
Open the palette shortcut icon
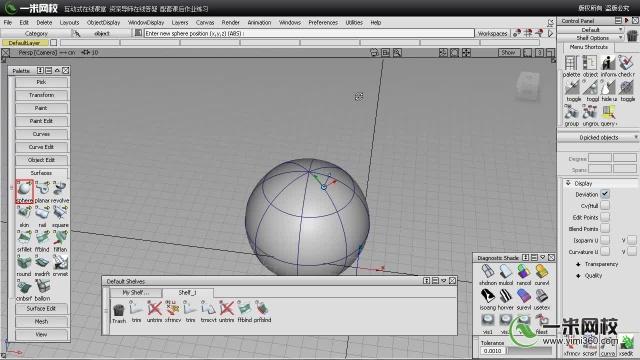click(571, 67)
